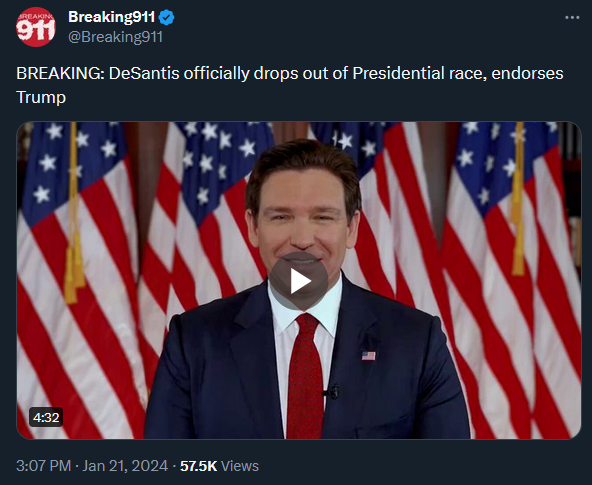
Task: Click the flag lapel pin in video
Action: (x=368, y=356)
